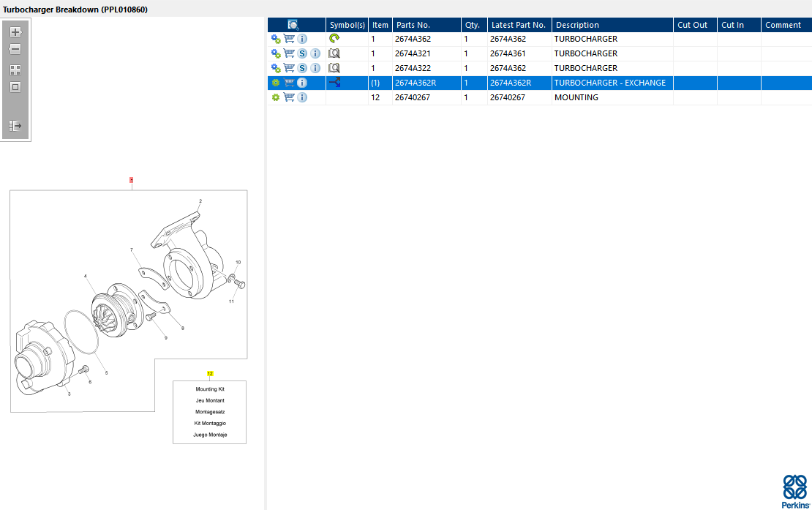812x510 pixels.
Task: Click green gear icon for MOUNTING row
Action: coord(276,97)
